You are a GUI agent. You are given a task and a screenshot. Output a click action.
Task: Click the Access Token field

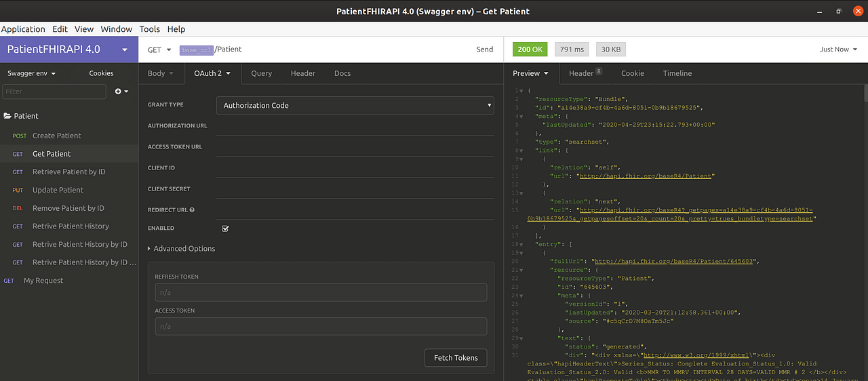point(321,326)
